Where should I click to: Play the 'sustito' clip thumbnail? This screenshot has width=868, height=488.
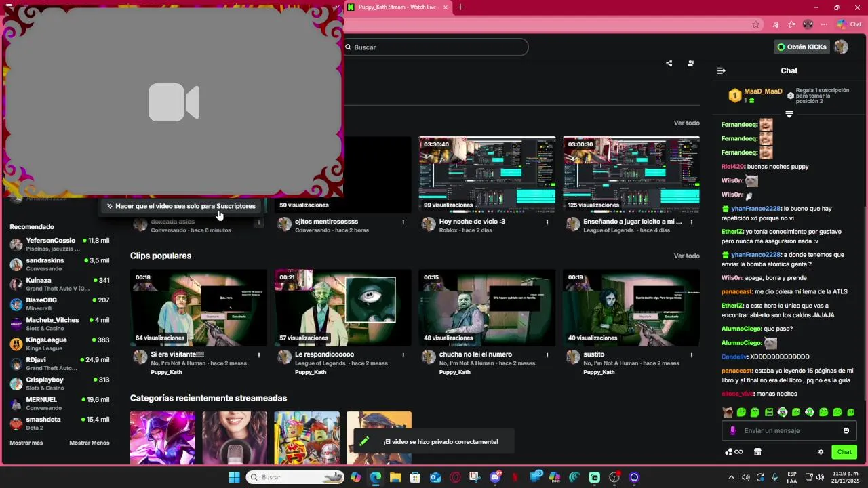[631, 308]
